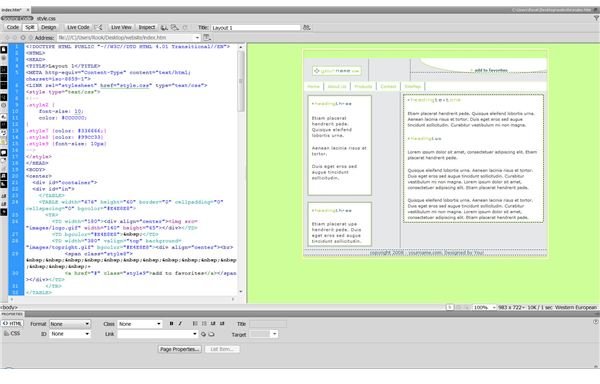Click the Text Indent icon in Properties
The image size is (600, 384).
pos(222,324)
